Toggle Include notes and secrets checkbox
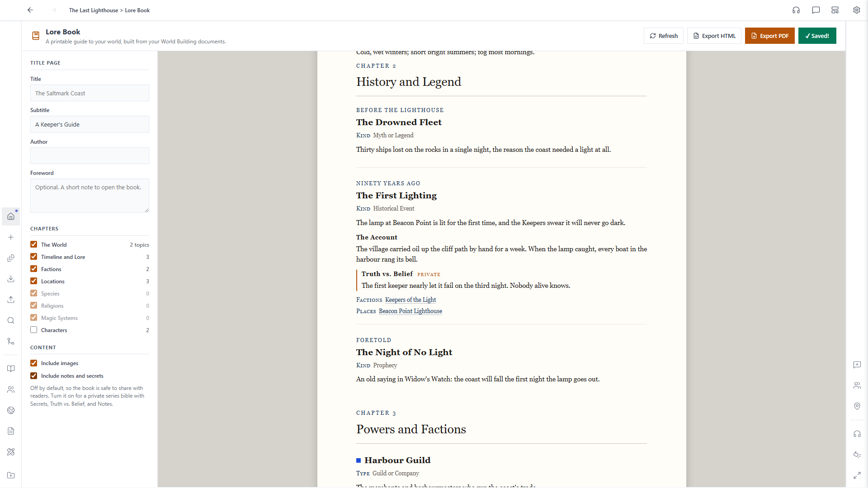This screenshot has height=488, width=868. [34, 375]
